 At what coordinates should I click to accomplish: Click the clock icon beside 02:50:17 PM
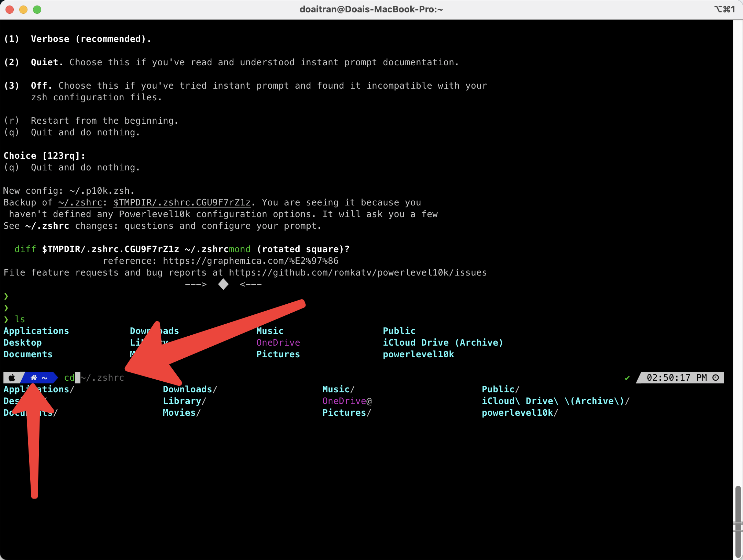716,378
